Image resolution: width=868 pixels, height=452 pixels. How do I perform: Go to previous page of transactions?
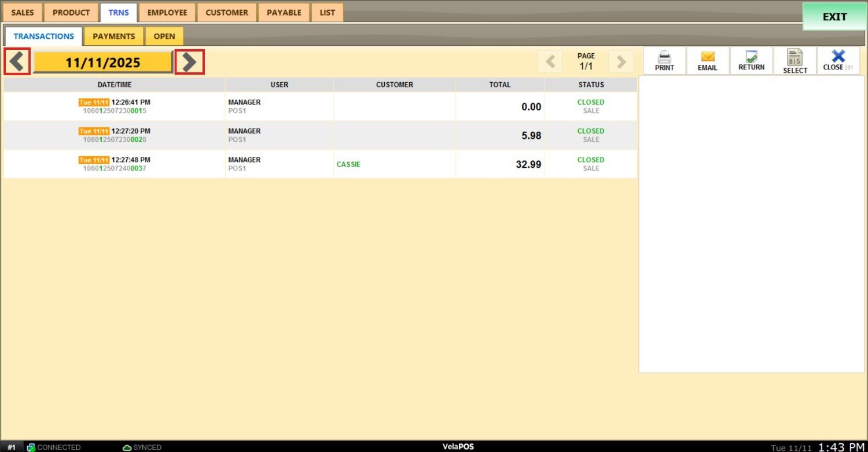click(550, 62)
